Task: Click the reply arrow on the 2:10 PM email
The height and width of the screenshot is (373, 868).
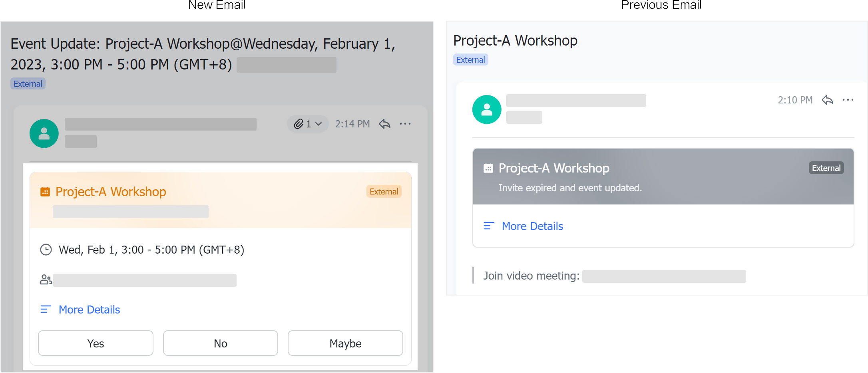Action: coord(827,100)
